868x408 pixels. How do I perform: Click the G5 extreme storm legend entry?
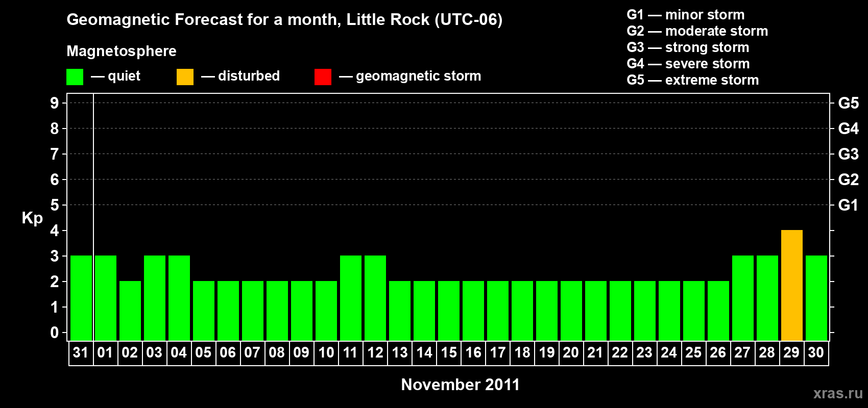coord(693,80)
